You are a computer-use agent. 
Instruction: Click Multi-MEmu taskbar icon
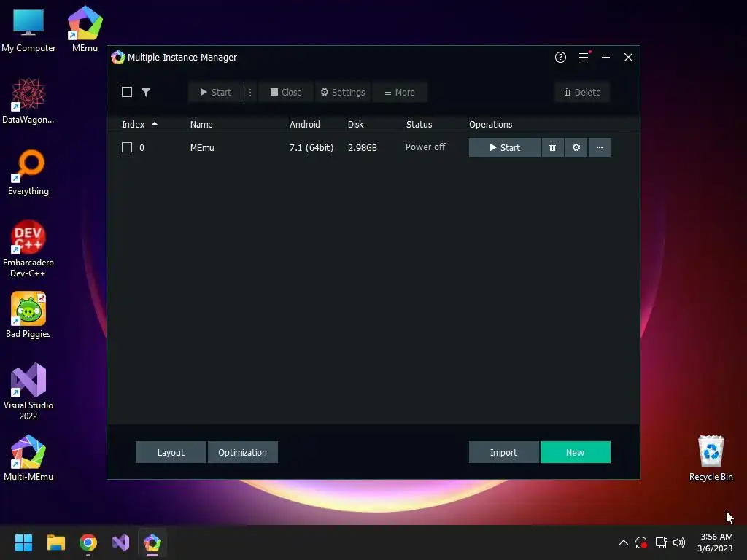152,542
